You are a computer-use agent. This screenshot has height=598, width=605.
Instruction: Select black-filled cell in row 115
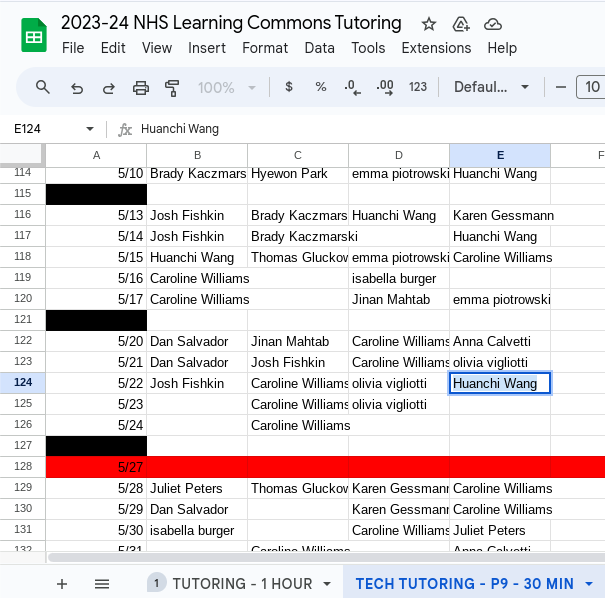[96, 194]
